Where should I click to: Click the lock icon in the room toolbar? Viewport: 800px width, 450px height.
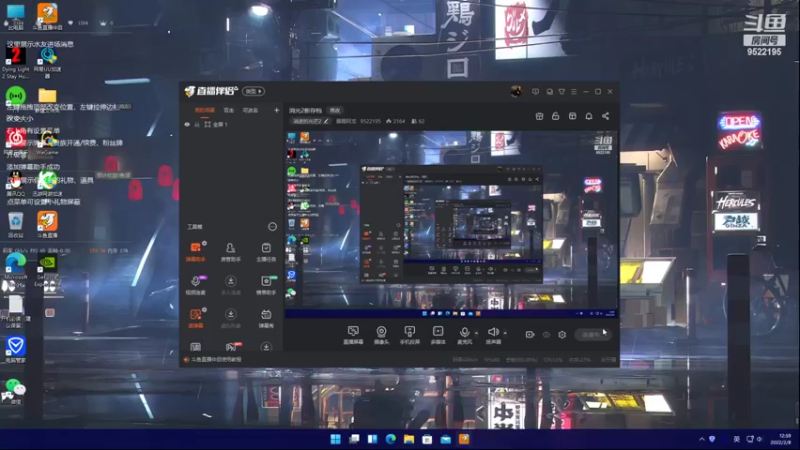[556, 116]
